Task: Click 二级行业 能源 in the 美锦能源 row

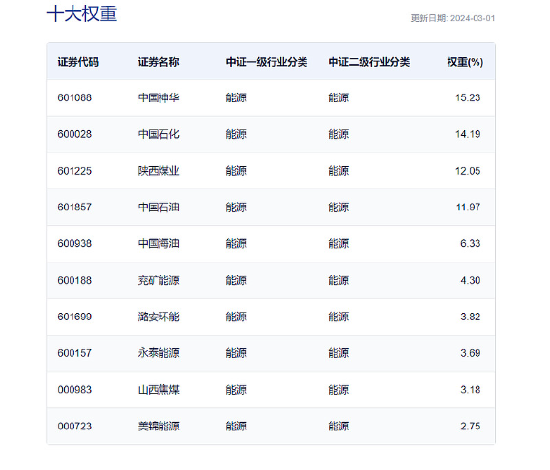Action: 339,426
